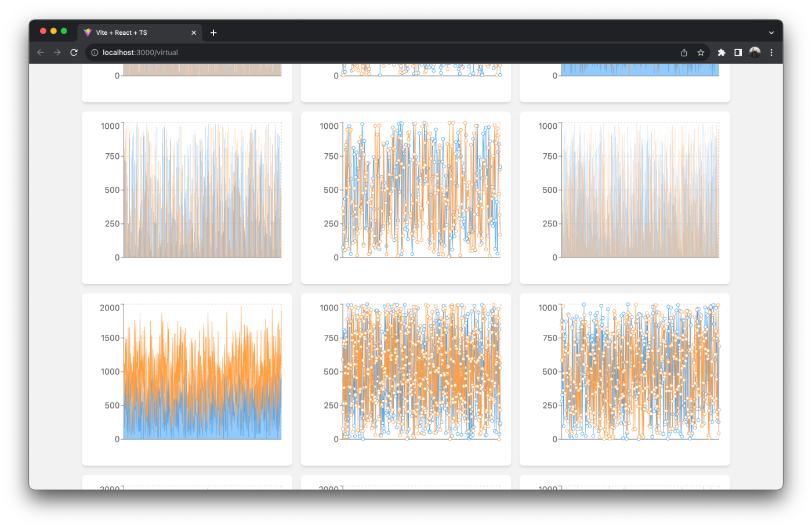Image resolution: width=812 pixels, height=528 pixels.
Task: Click the 1500 axis label on stacked chart
Action: tap(110, 338)
